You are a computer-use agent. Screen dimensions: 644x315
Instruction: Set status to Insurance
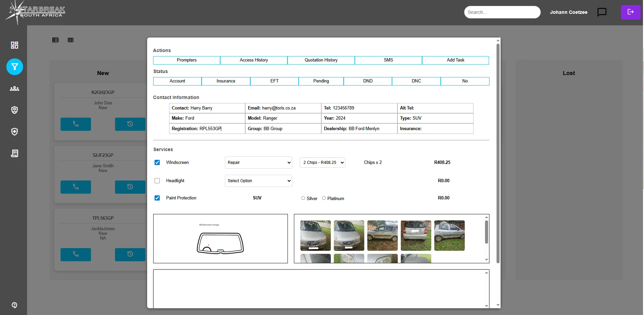(x=226, y=81)
